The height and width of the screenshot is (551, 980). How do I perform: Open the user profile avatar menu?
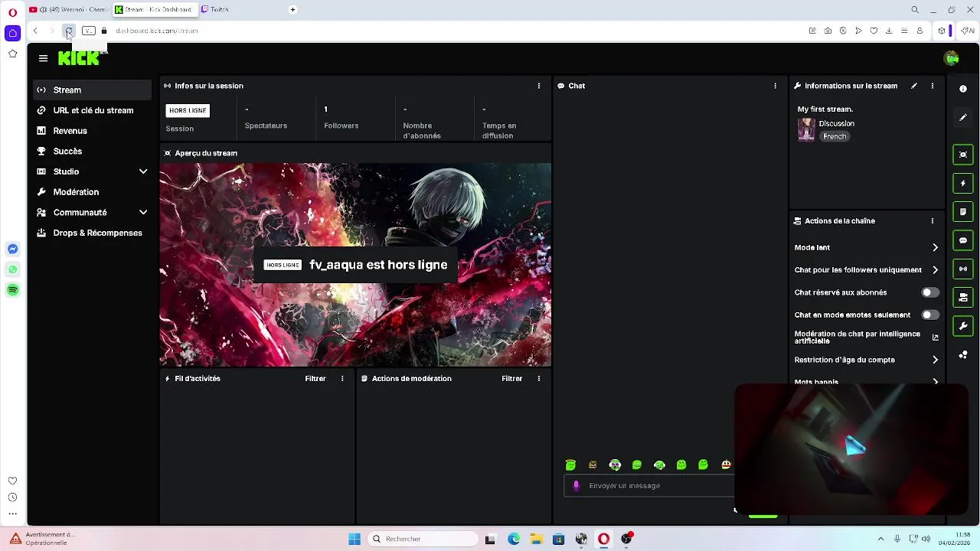[x=952, y=58]
